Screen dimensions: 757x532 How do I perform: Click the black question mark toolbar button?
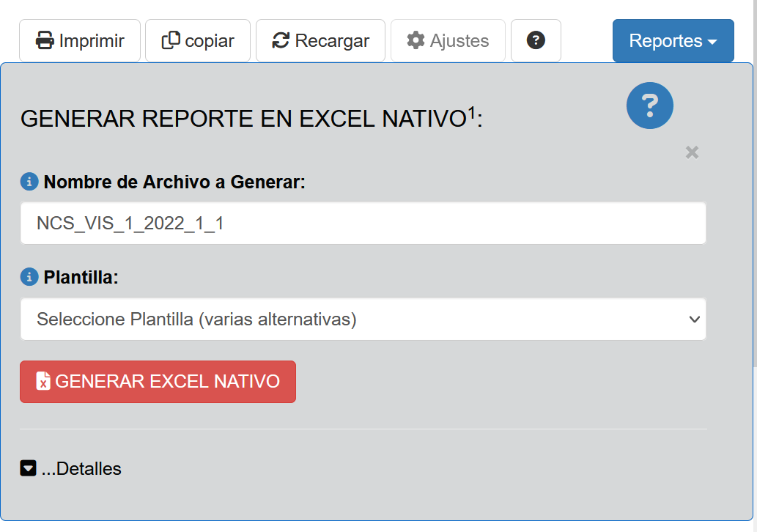tap(536, 40)
